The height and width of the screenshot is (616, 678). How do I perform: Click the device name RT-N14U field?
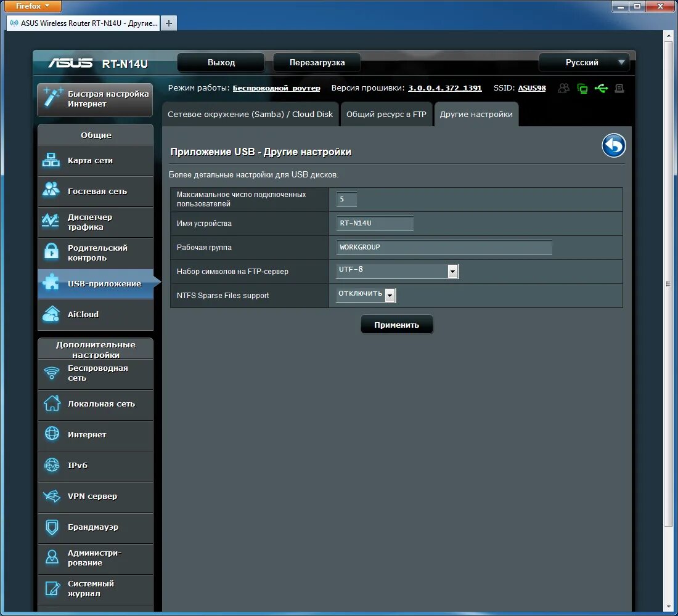pos(375,224)
